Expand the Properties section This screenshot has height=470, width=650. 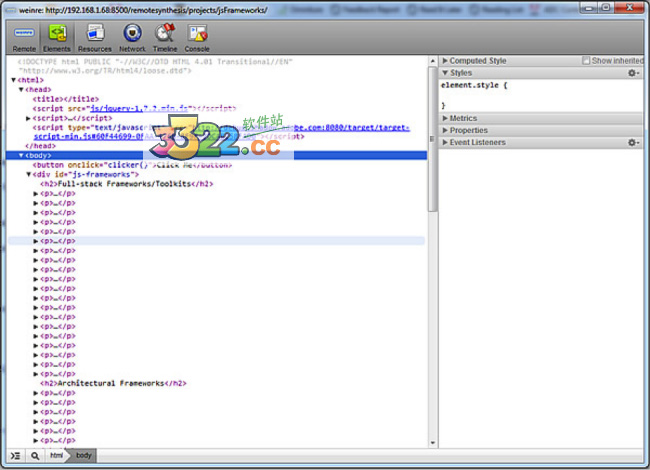coord(445,130)
